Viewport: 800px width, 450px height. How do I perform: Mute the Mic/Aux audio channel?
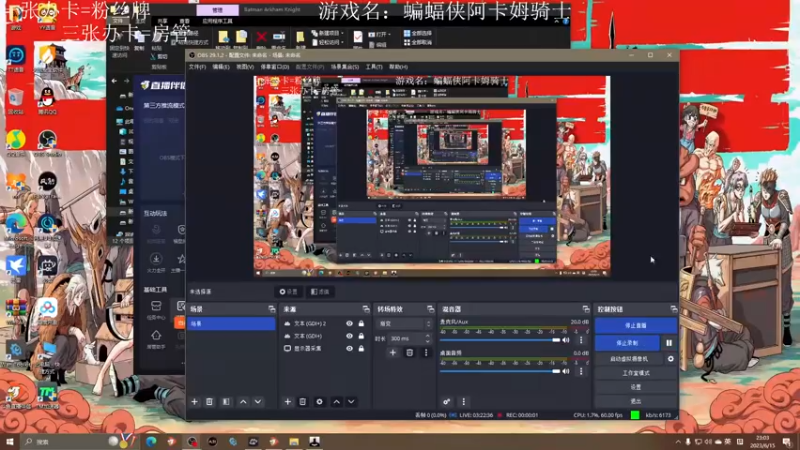(566, 340)
